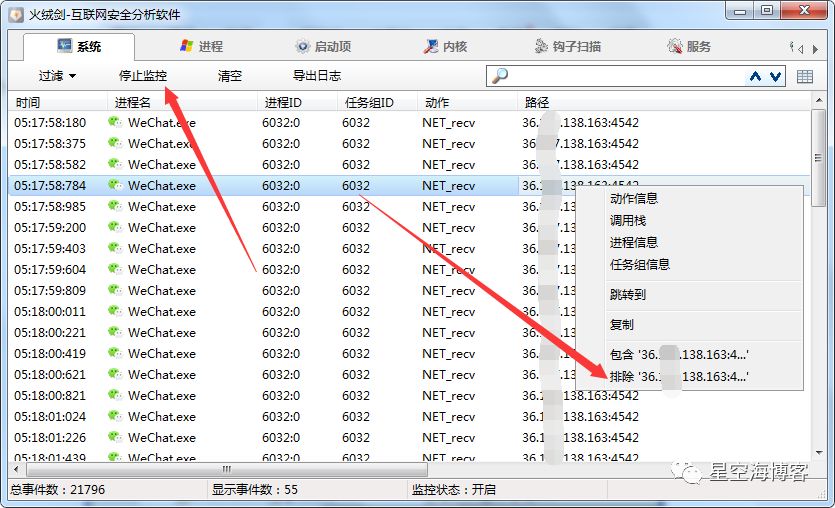Viewport: 835px width, 508px height.
Task: Open the 启动项 tab
Action: coord(323,46)
